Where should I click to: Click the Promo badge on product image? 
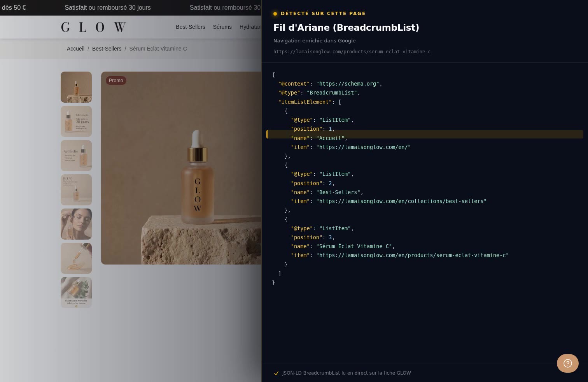tap(116, 81)
